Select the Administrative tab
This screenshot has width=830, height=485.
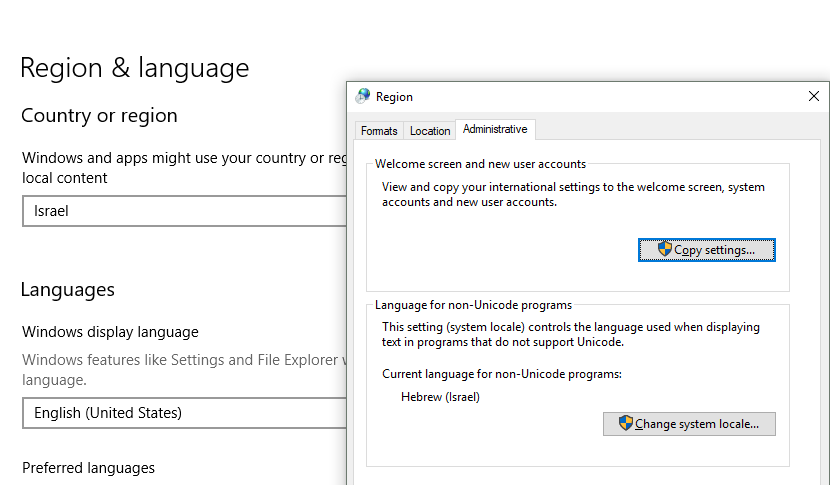coord(495,129)
